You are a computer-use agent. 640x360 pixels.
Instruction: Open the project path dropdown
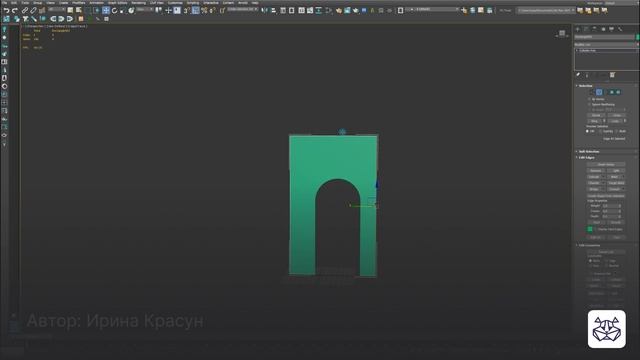click(x=546, y=10)
